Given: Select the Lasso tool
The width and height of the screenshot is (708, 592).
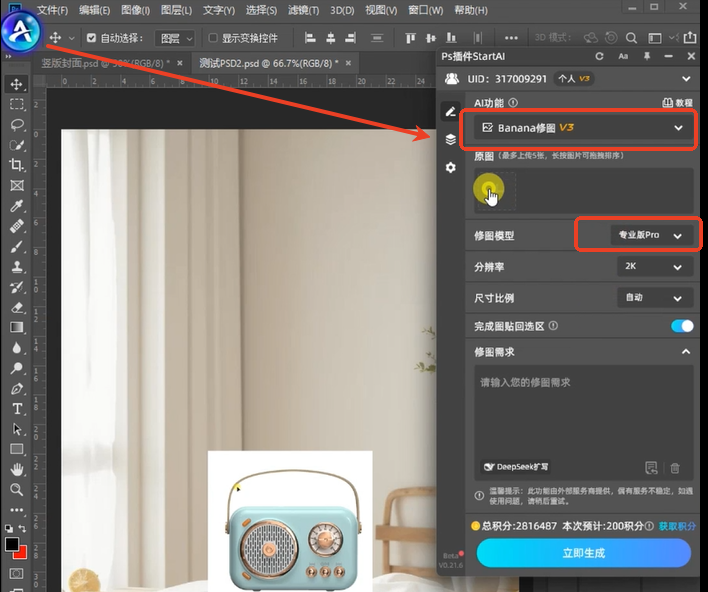Looking at the screenshot, I should click(17, 125).
